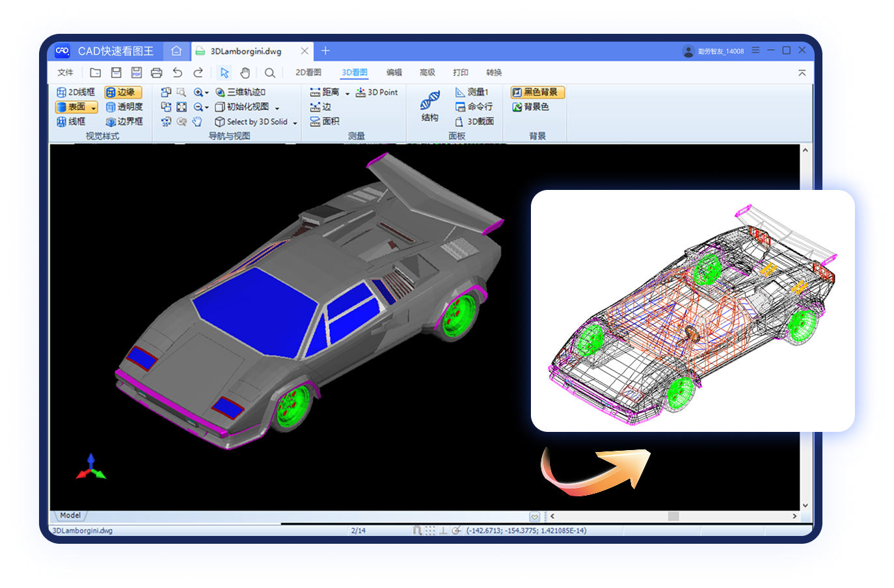Place a 3D Point measurement
The width and height of the screenshot is (894, 588).
[377, 92]
